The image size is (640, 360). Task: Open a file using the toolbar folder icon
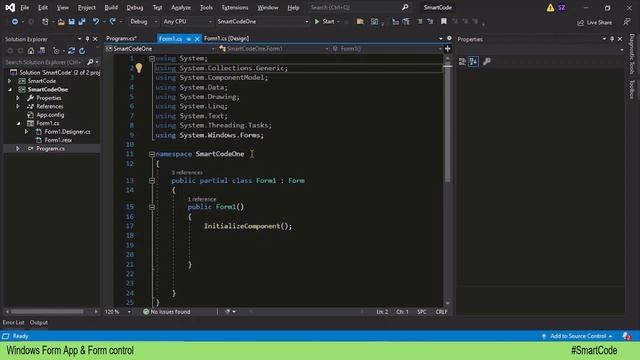click(61, 22)
